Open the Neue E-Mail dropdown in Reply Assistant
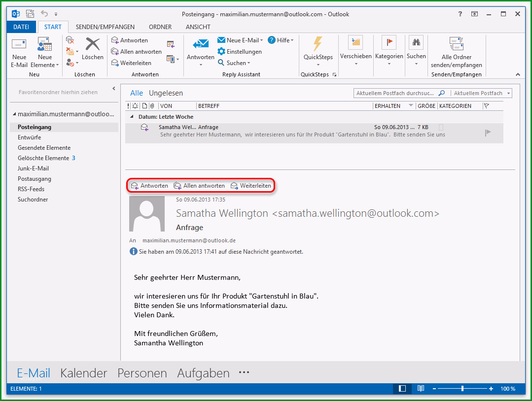 [261, 40]
